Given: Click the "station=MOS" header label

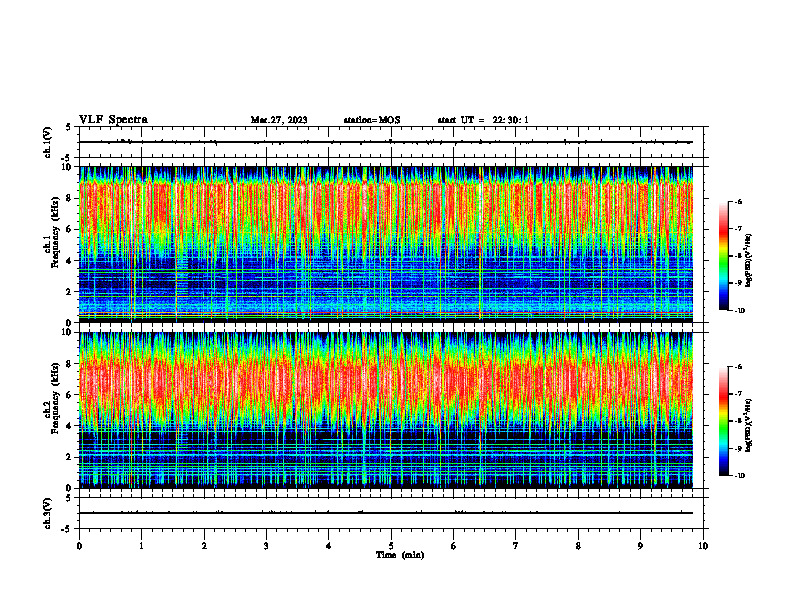Looking at the screenshot, I should click(372, 120).
